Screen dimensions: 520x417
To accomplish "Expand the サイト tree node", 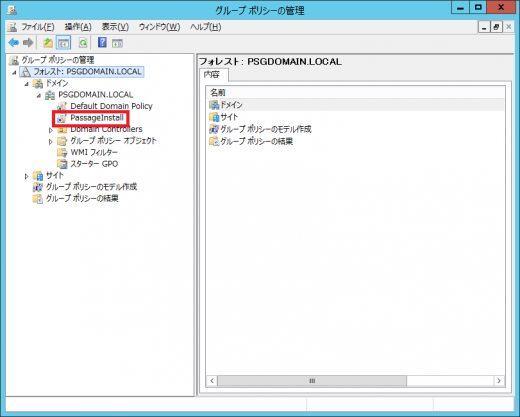I will pos(26,176).
